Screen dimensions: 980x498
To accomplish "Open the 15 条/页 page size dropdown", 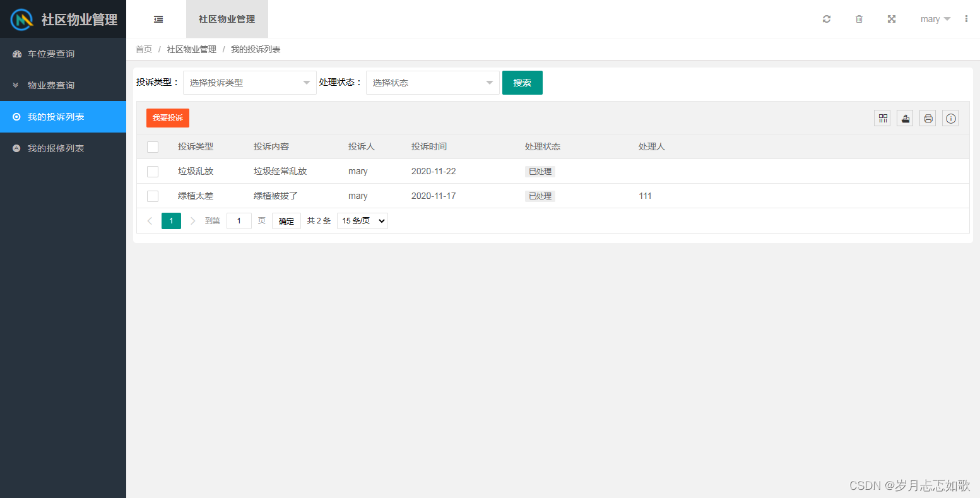I will [x=362, y=221].
